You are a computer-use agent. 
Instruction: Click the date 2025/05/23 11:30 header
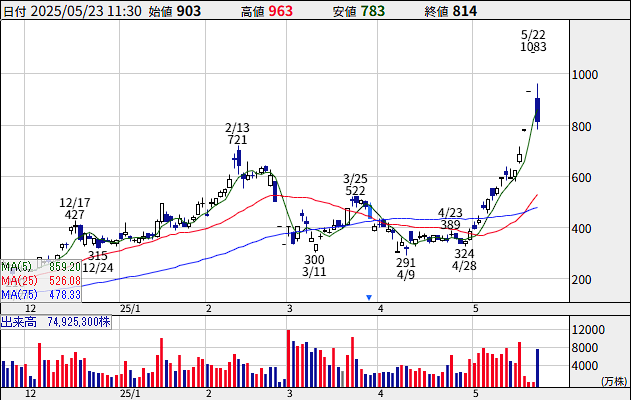[x=86, y=11]
